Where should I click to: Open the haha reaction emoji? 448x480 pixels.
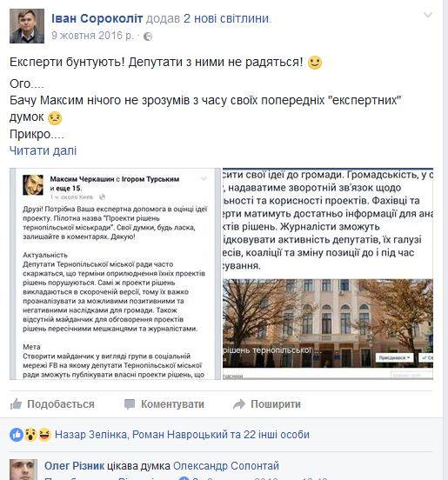[44, 435]
